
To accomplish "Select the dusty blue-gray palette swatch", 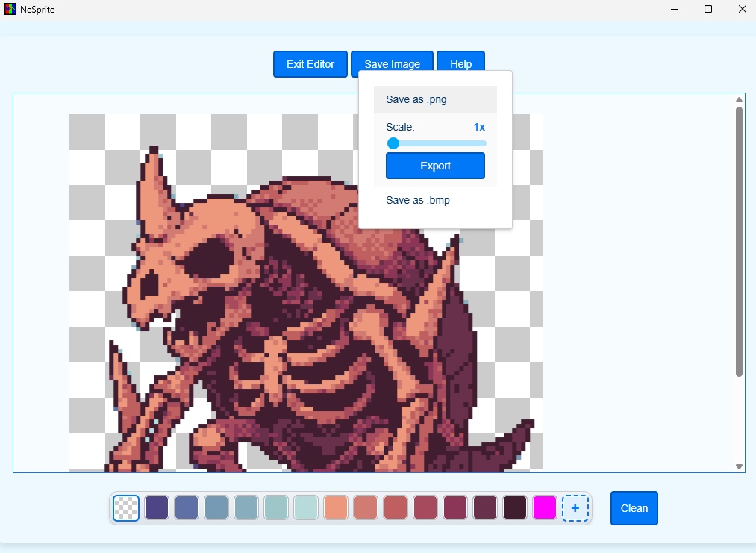I will pos(246,508).
